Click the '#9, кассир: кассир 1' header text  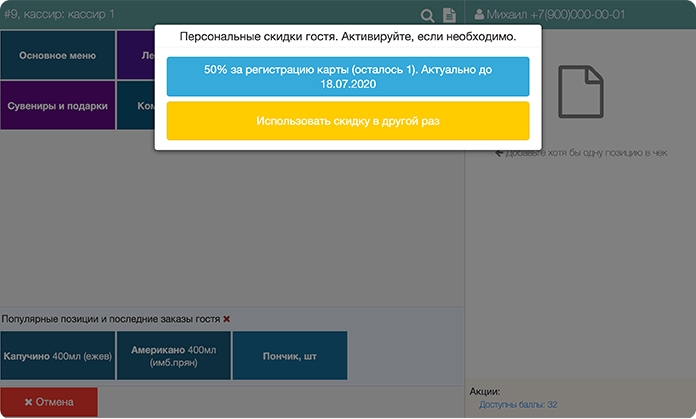[x=60, y=15]
